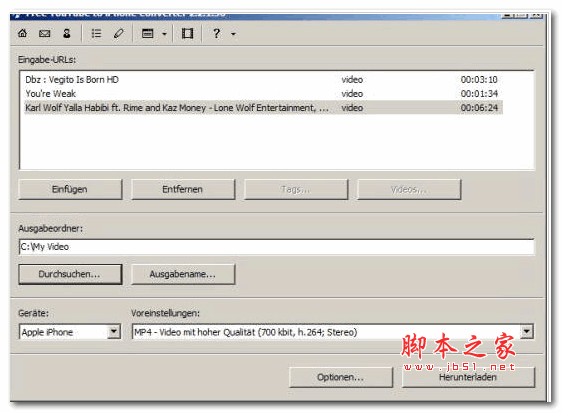Screen dimensions: 562x413
Task: Open the help icon's dropdown arrow
Action: tap(233, 34)
